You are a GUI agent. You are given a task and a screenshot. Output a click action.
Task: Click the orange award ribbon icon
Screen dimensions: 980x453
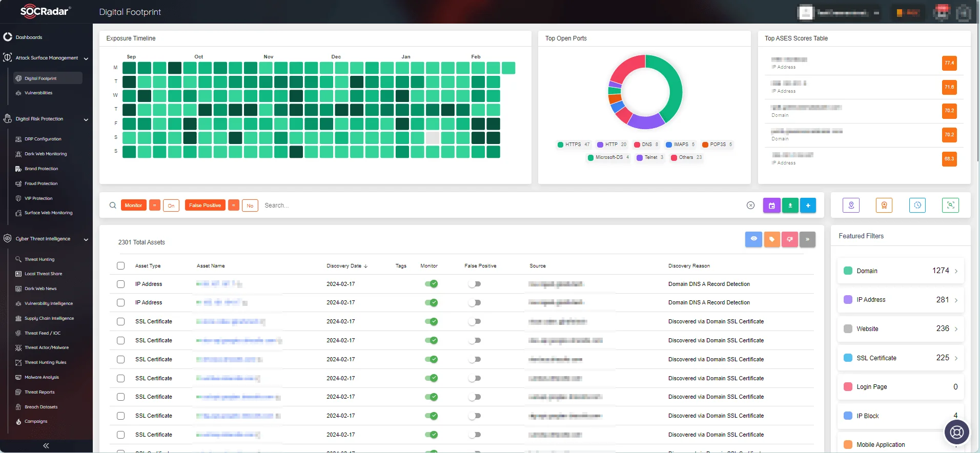[x=884, y=205]
